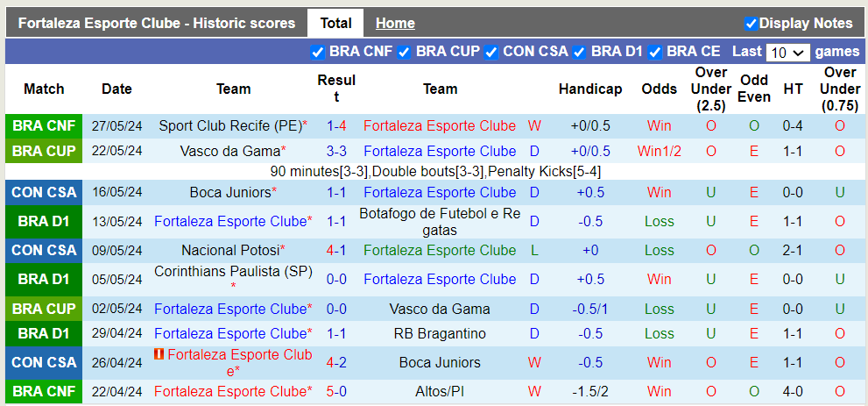The height and width of the screenshot is (406, 868).
Task: Click the BRA CNF league badge dated 27/05/24
Action: click(x=44, y=125)
